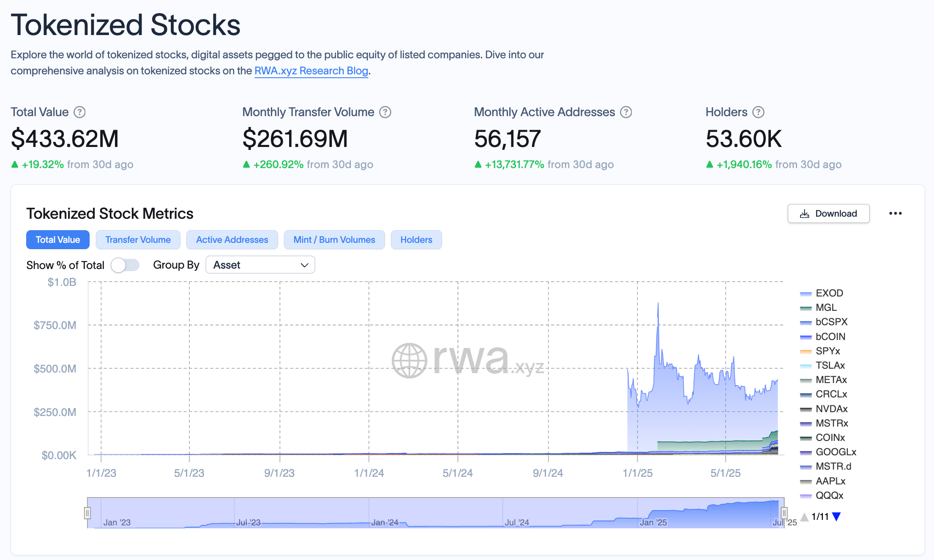Open the three-dots more options menu
934x560 pixels.
[895, 213]
